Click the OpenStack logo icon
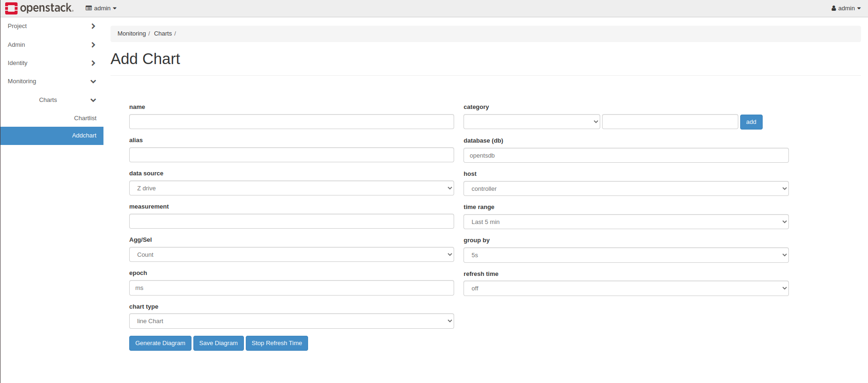Screen dimensions: 868x383 pyautogui.click(x=11, y=8)
